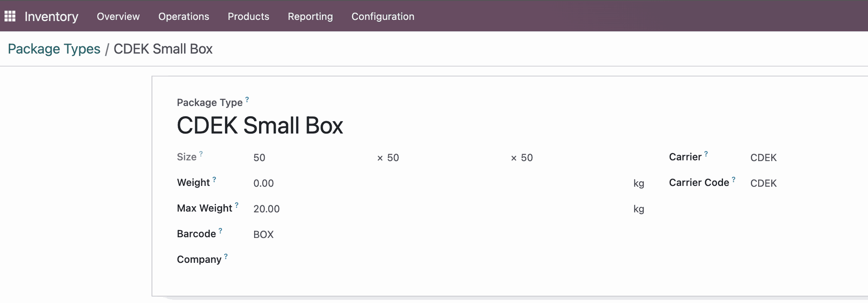Viewport: 868px width, 303px height.
Task: Expand the Configuration menu
Action: 382,16
